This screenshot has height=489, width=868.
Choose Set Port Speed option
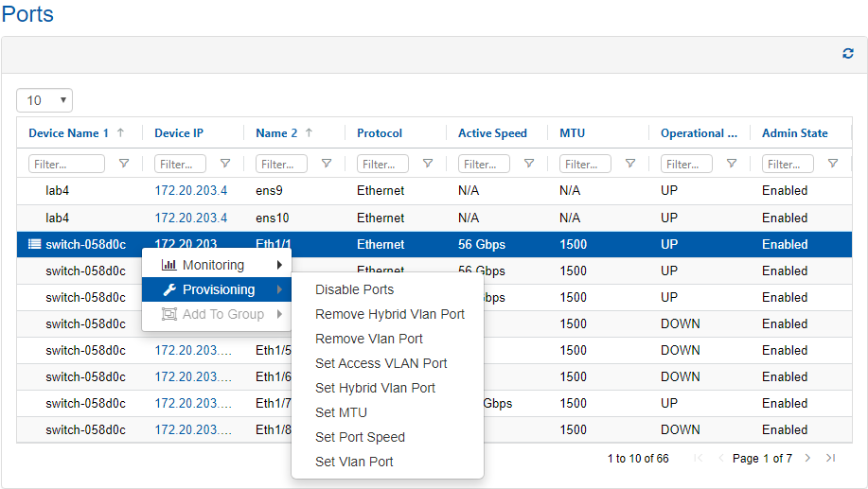click(x=360, y=437)
